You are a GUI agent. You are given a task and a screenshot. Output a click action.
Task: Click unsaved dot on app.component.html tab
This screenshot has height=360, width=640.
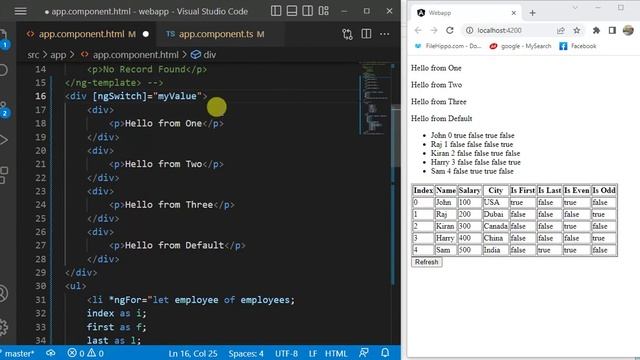tap(146, 34)
